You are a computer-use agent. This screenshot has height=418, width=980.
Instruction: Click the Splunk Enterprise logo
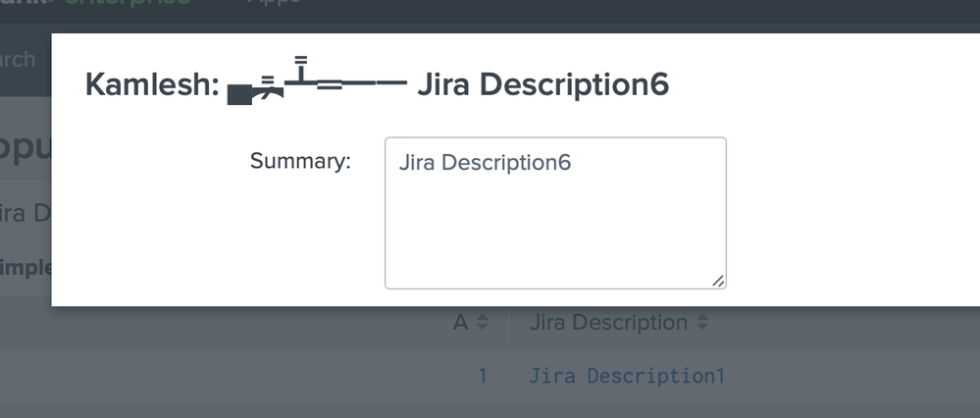click(x=98, y=4)
